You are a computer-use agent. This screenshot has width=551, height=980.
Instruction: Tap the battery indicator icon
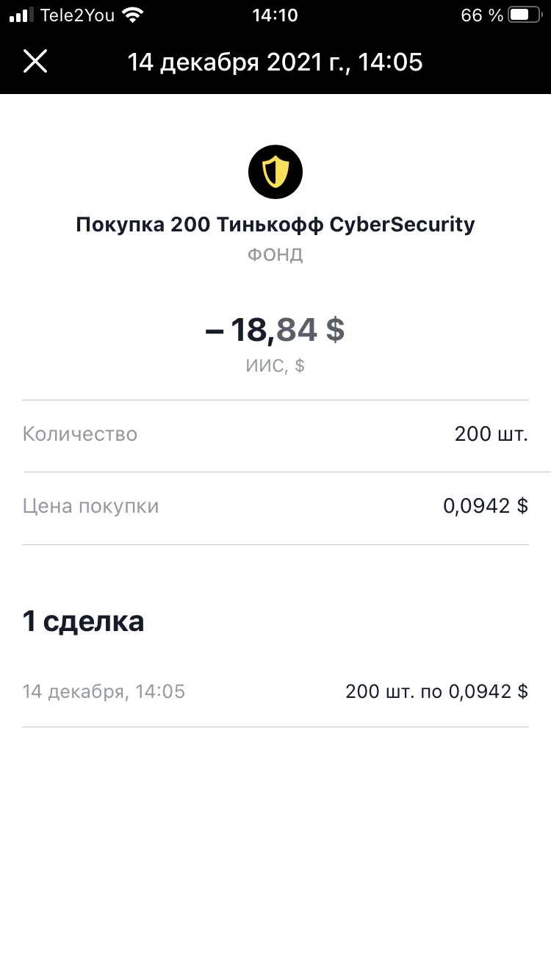point(525,15)
